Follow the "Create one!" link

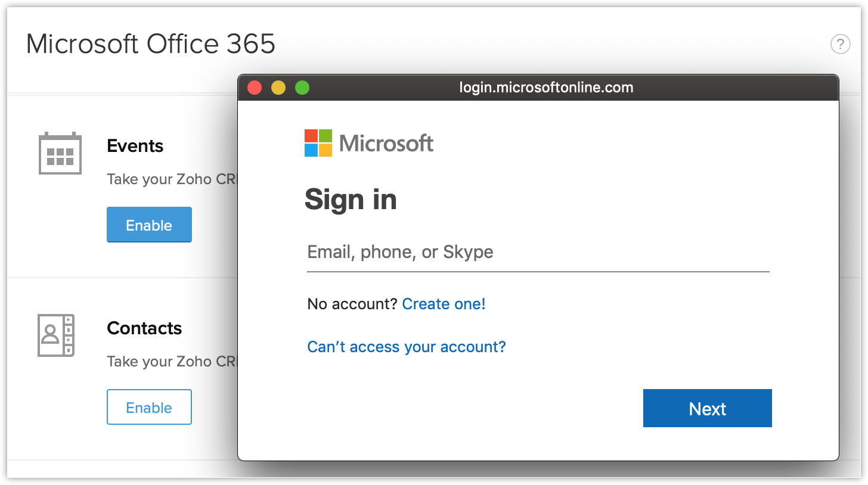(444, 304)
